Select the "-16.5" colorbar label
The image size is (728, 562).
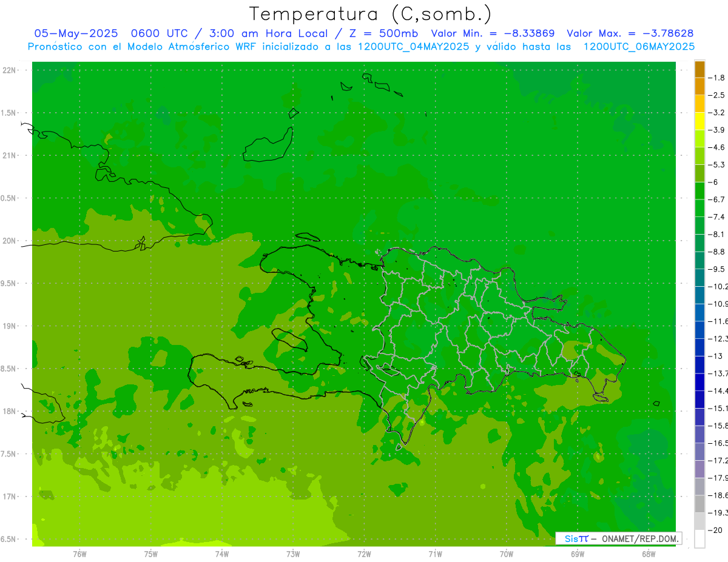pyautogui.click(x=719, y=443)
